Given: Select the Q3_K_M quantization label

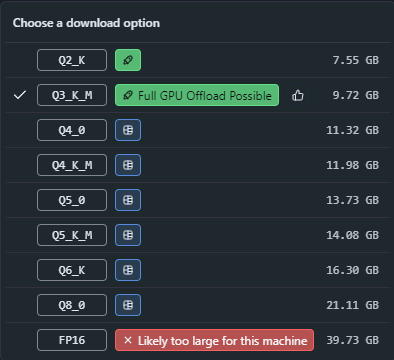Looking at the screenshot, I should tap(72, 95).
